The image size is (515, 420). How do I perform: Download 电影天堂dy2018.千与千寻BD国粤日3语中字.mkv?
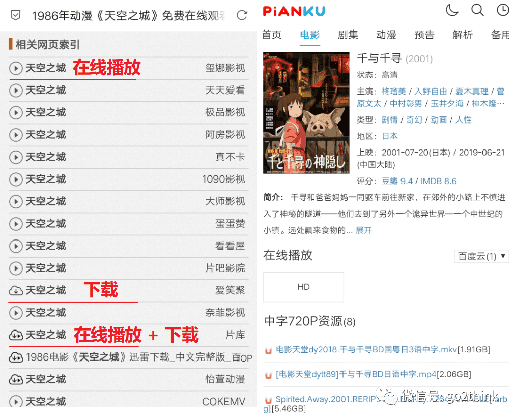[366, 350]
